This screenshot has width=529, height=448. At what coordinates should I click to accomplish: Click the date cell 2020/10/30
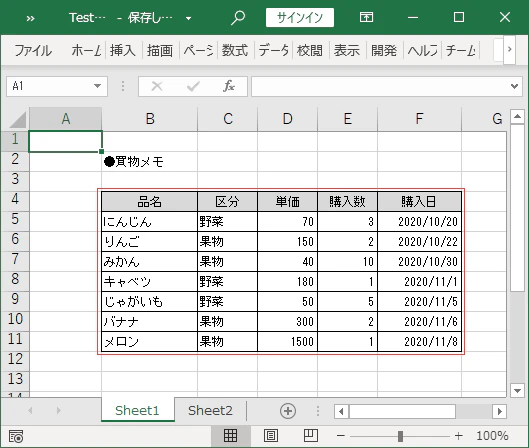[x=419, y=261]
